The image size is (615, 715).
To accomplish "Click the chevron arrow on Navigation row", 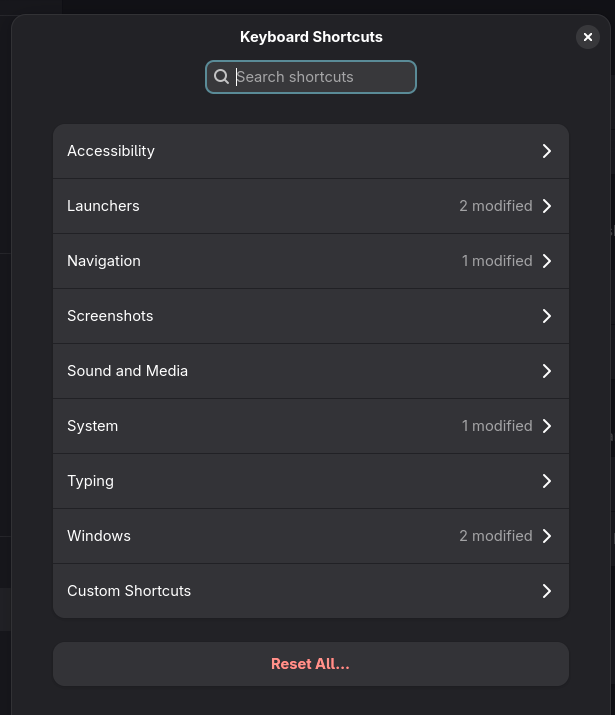I will pos(547,261).
